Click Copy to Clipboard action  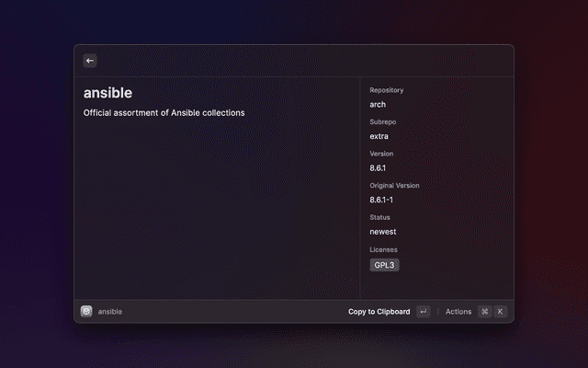point(379,312)
